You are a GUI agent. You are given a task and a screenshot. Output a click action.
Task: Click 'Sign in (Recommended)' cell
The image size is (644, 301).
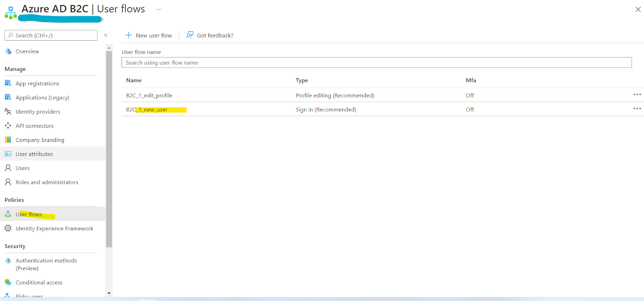tap(326, 109)
